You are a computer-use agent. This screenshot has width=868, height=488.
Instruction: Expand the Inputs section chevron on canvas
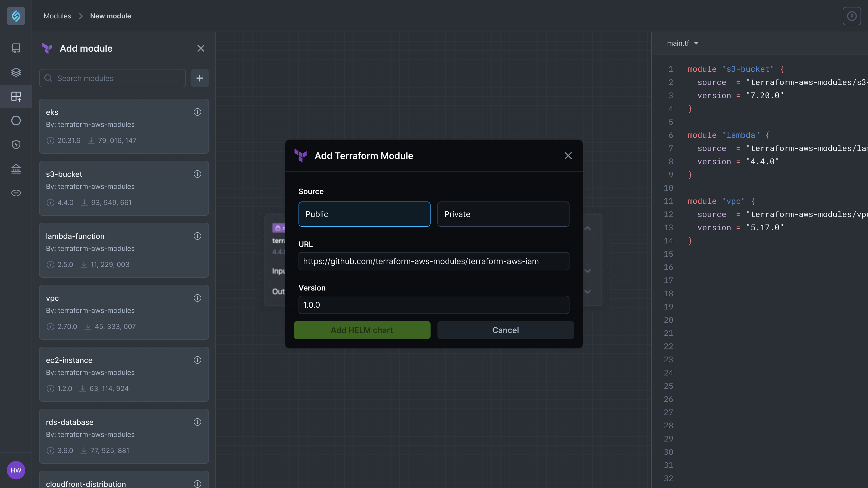pyautogui.click(x=587, y=271)
